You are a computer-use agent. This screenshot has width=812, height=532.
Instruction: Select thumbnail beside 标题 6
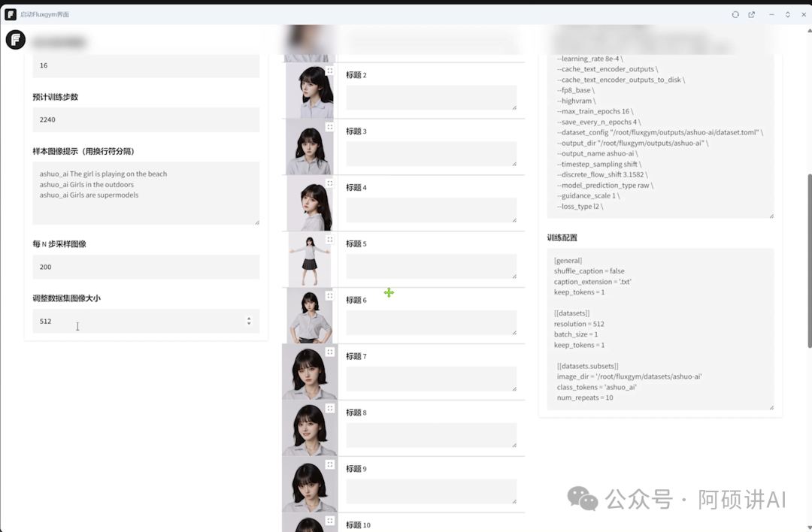point(310,316)
